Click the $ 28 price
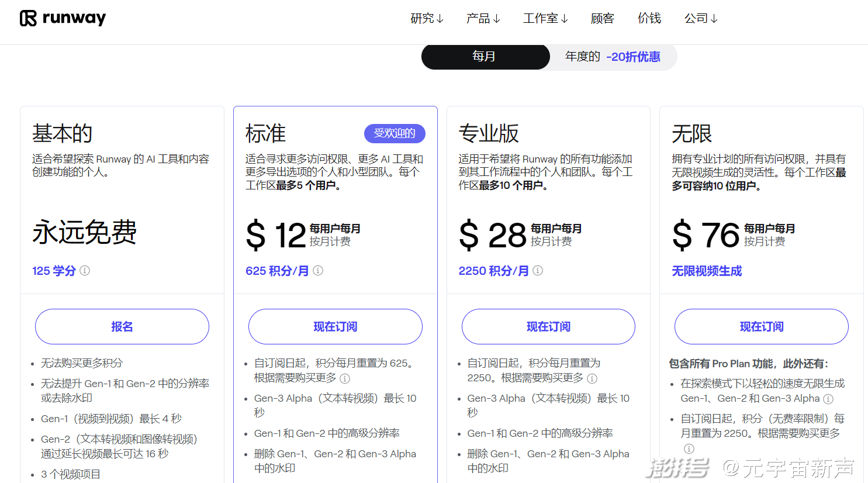Image resolution: width=868 pixels, height=483 pixels. tap(493, 235)
